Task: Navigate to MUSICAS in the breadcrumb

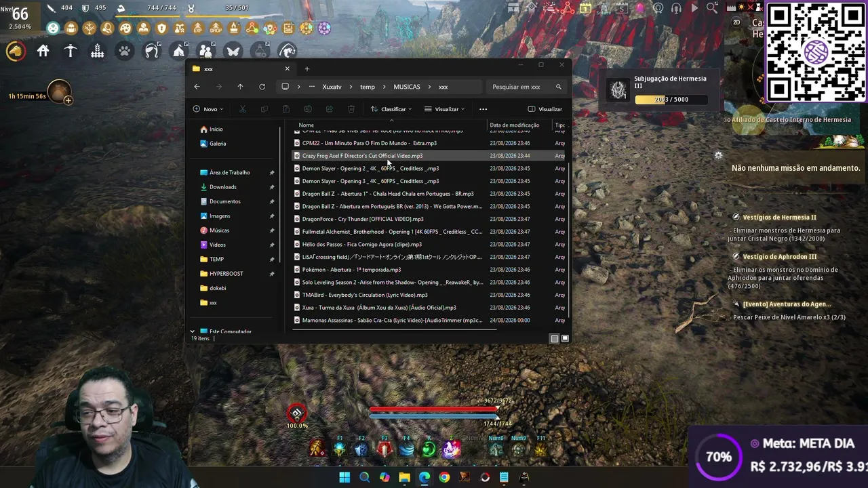Action: point(407,87)
